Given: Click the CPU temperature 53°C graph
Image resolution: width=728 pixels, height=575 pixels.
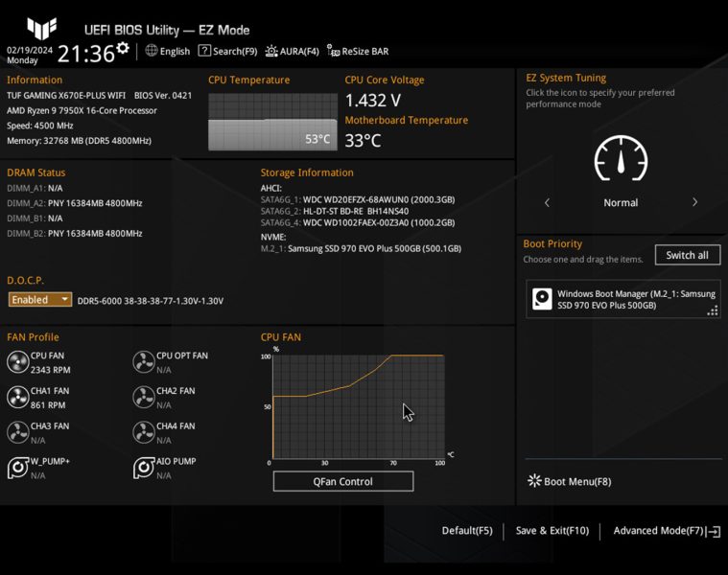Looking at the screenshot, I should coord(272,122).
